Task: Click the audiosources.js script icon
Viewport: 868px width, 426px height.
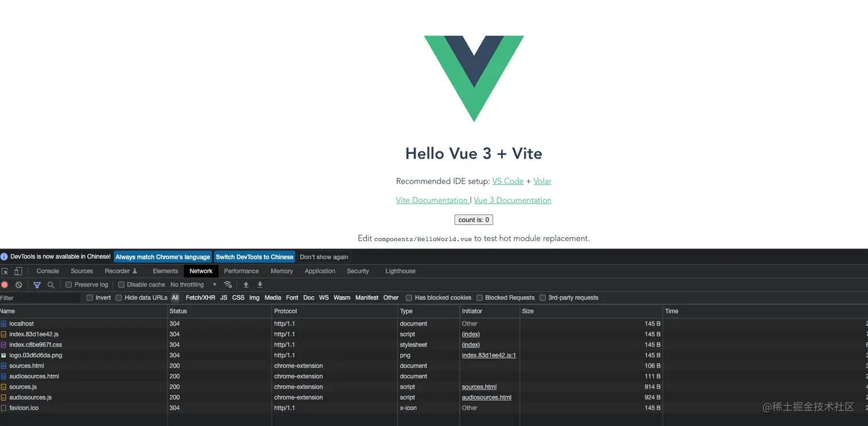Action: pyautogui.click(x=3, y=397)
